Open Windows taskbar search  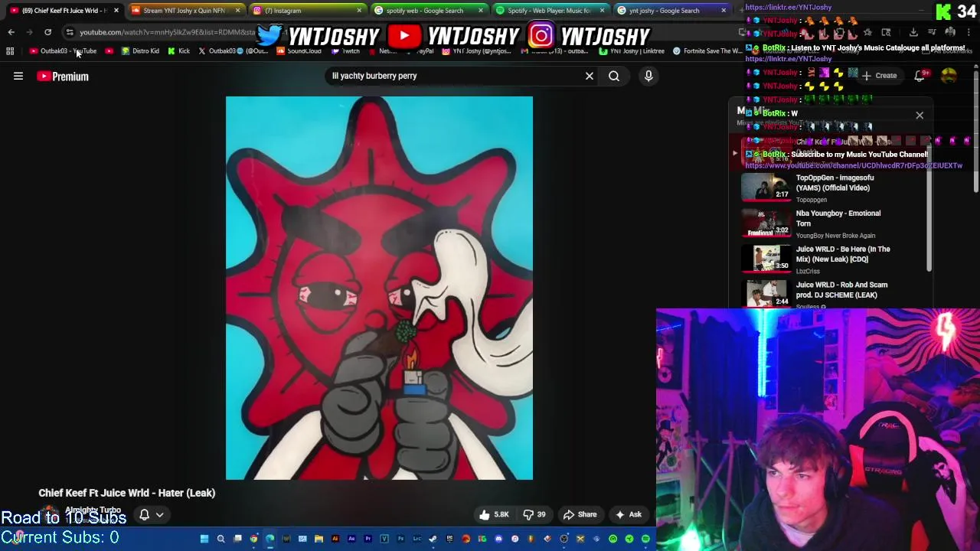[220, 539]
